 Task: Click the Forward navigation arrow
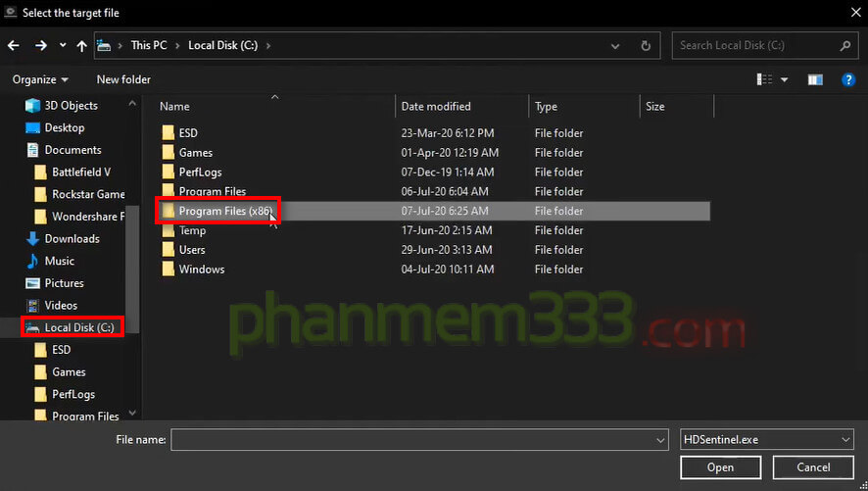coord(41,45)
